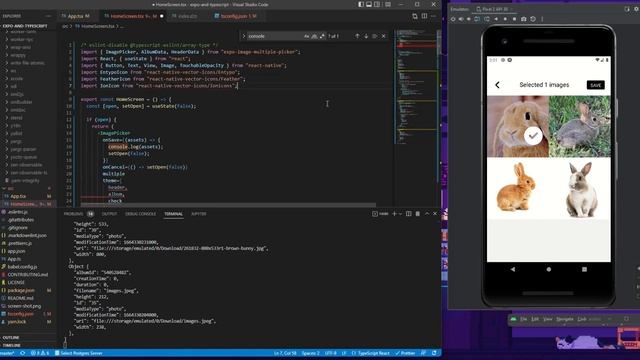Toggle Find in Selection
Viewport: 640px width, 360px height.
coord(375,36)
